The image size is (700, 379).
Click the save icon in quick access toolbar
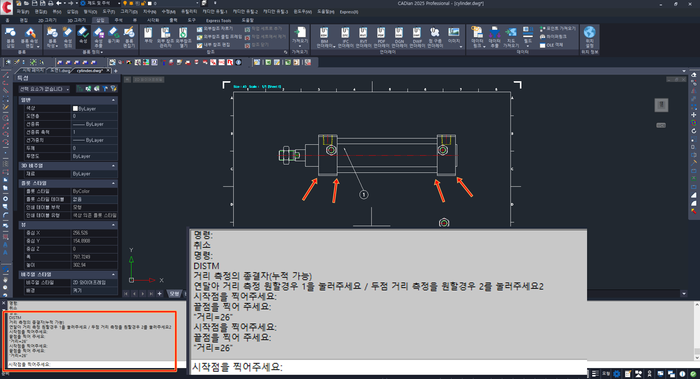(35, 3)
